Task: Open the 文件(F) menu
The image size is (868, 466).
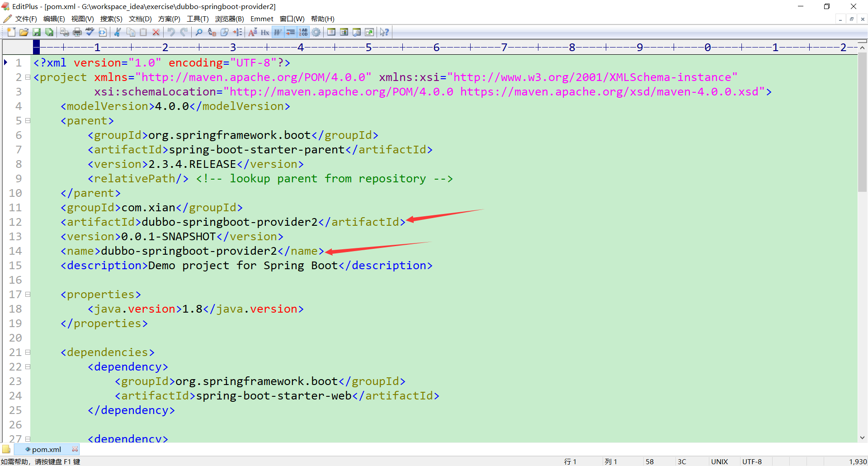Action: (x=26, y=19)
